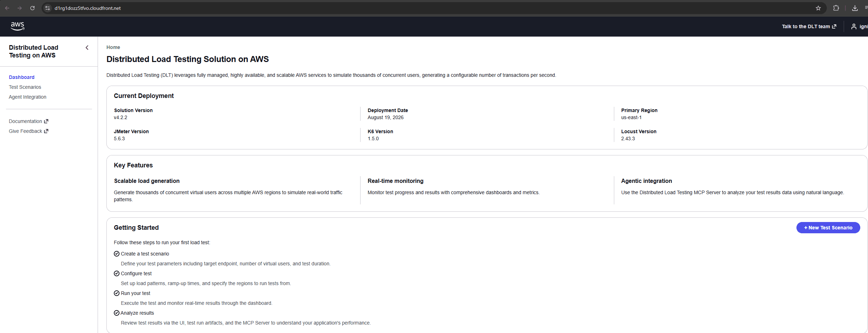The height and width of the screenshot is (333, 868).
Task: Open Agent Integration in the sidebar
Action: (27, 97)
